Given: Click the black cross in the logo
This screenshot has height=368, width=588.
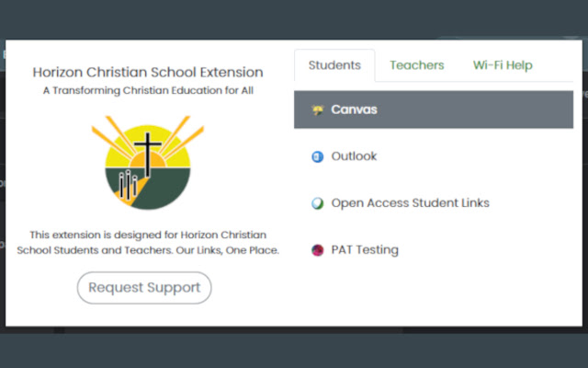Looking at the screenshot, I should pyautogui.click(x=147, y=152).
